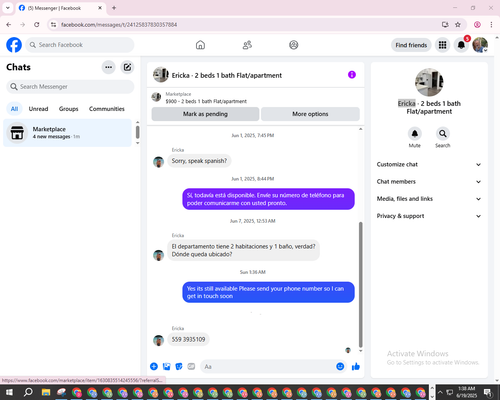Open Windows Start menu
This screenshot has height=400, width=500.
coord(9,392)
